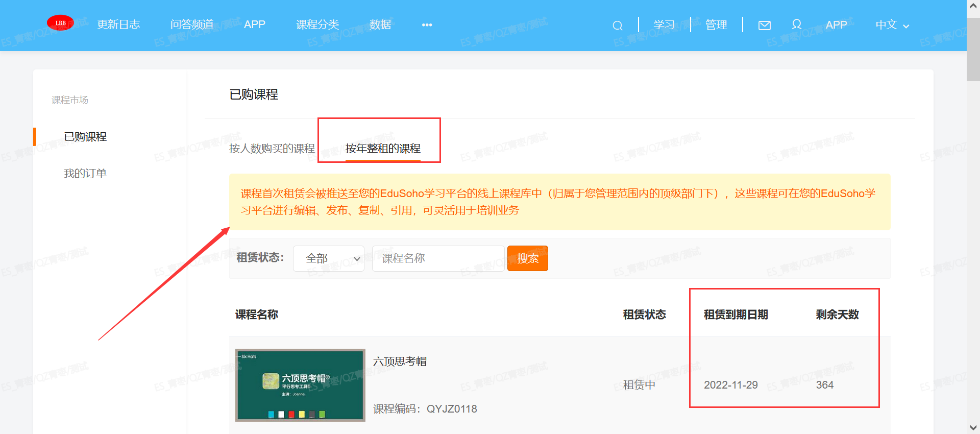This screenshot has height=434, width=980.
Task: Open the search magnifier icon
Action: [617, 26]
